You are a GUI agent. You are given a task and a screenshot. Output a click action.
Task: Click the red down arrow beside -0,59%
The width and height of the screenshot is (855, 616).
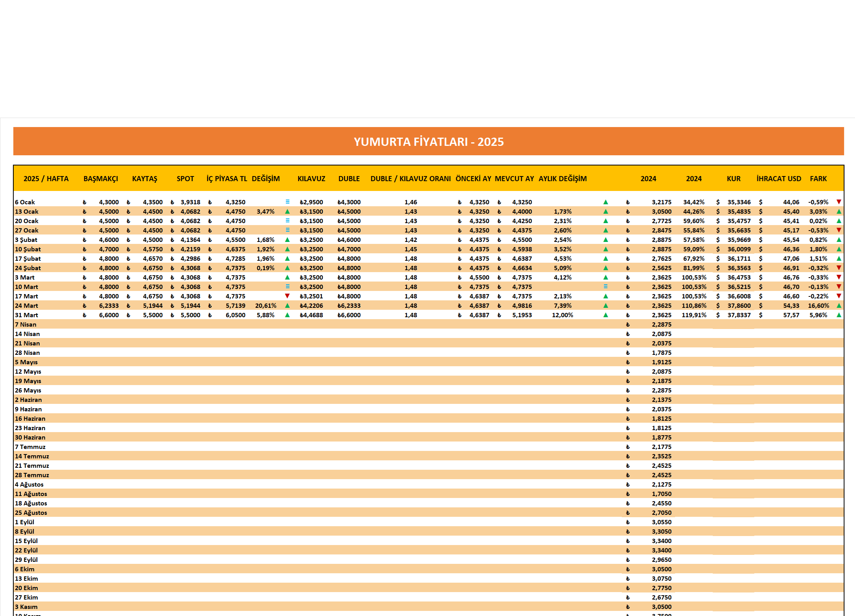click(x=839, y=202)
